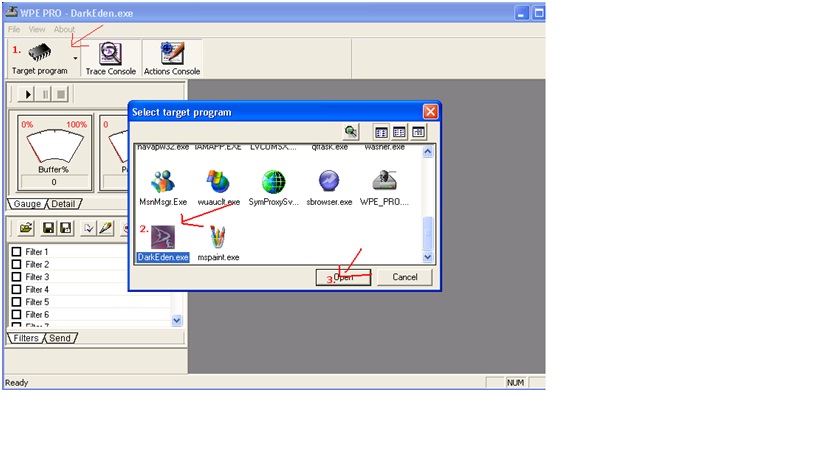819x460 pixels.
Task: Open the View menu
Action: tap(37, 29)
